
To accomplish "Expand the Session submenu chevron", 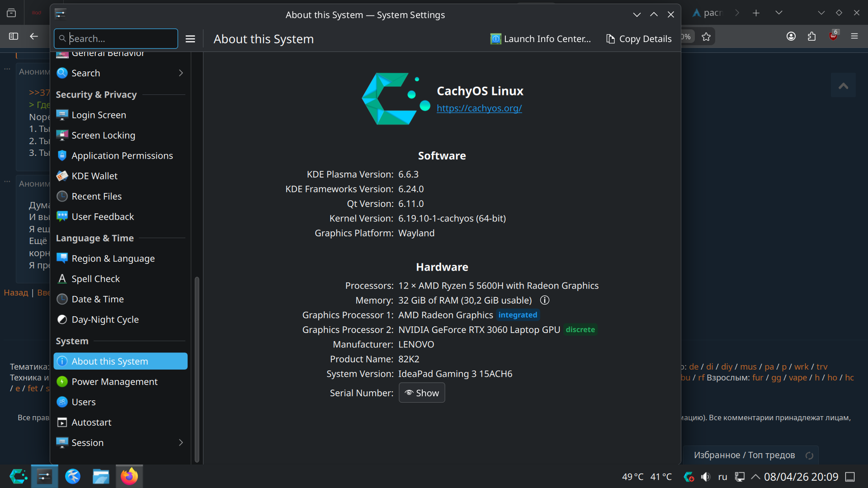I will [x=181, y=442].
